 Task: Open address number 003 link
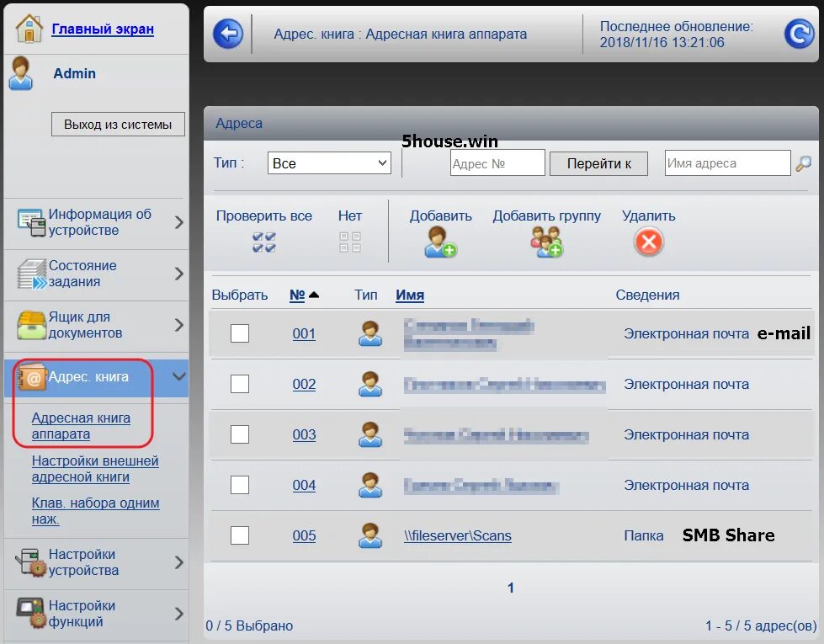point(305,434)
